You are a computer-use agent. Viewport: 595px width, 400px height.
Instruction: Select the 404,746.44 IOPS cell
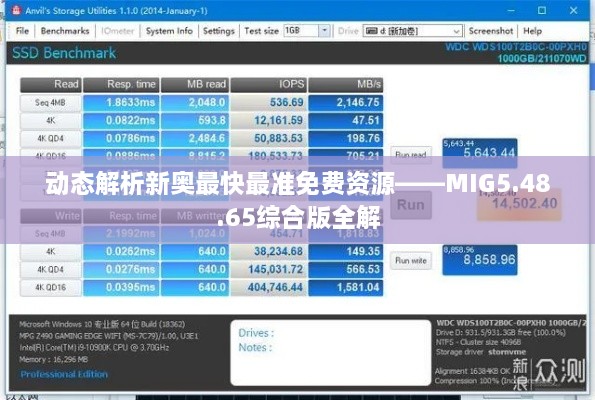click(x=268, y=287)
